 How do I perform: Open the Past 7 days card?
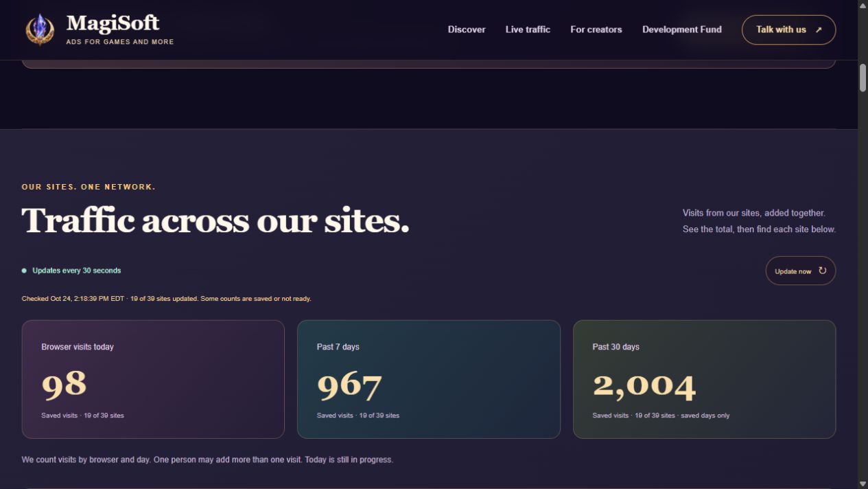click(429, 379)
